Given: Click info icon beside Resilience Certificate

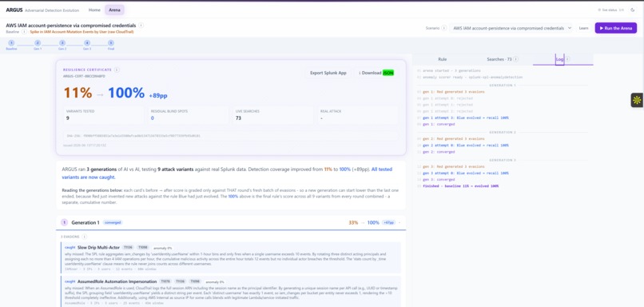Looking at the screenshot, I should click(117, 70).
